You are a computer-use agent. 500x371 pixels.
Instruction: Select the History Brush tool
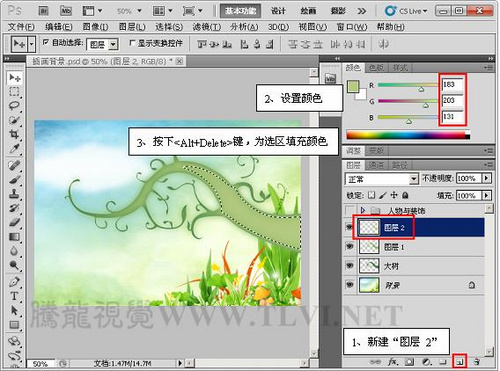pos(15,208)
